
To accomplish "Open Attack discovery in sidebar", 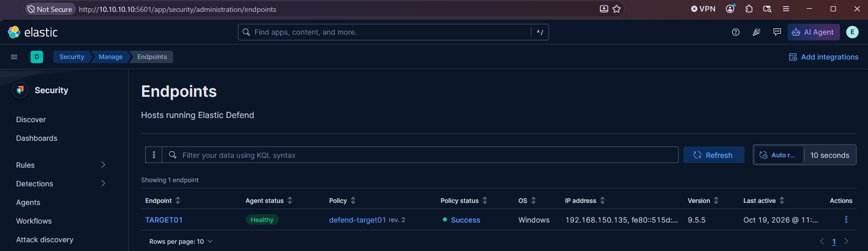I will [45, 240].
